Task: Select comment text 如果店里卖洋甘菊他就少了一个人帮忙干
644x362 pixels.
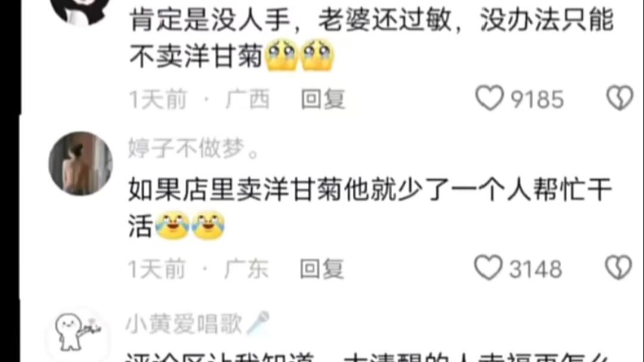Action: [370, 190]
